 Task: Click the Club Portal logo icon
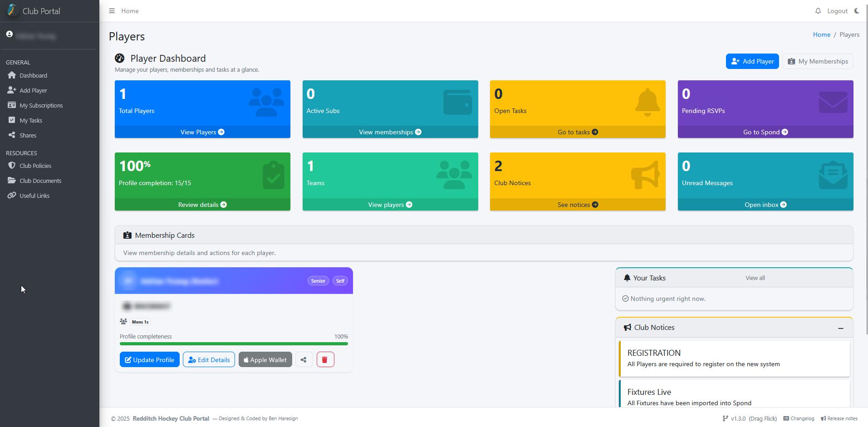[12, 10]
